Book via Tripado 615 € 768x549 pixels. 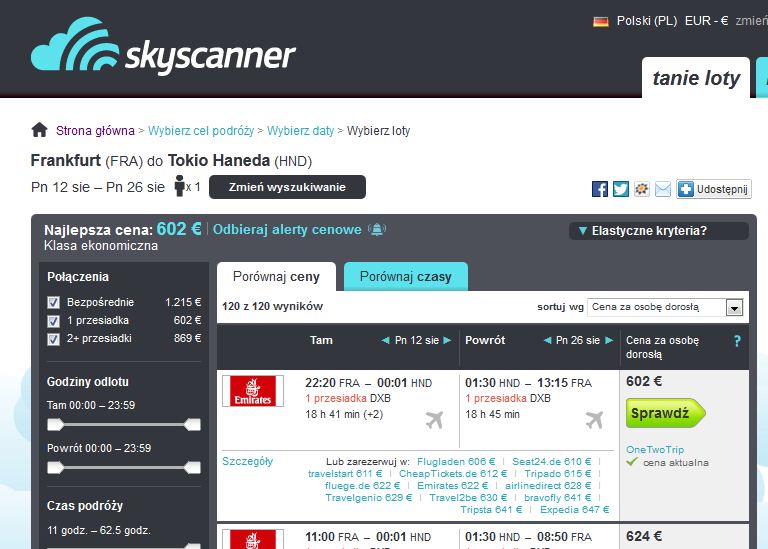click(x=557, y=474)
